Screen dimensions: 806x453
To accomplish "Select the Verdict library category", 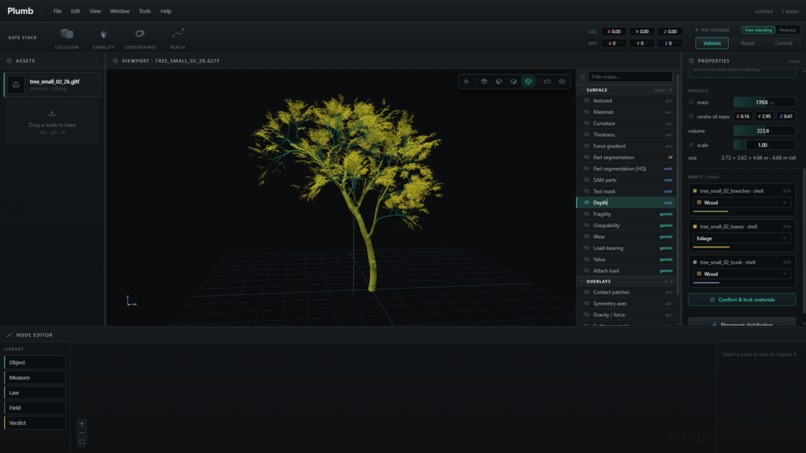I will [x=35, y=423].
